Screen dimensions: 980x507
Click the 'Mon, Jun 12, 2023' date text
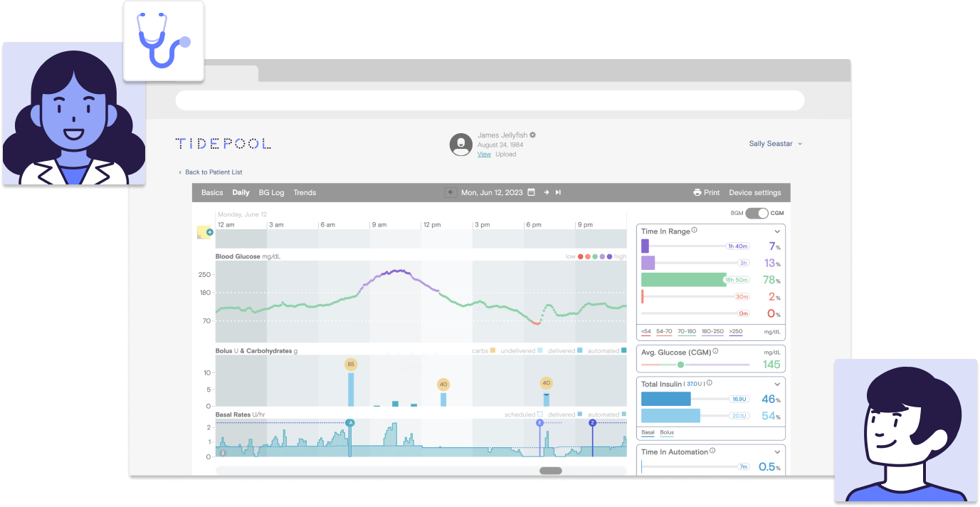pyautogui.click(x=492, y=192)
